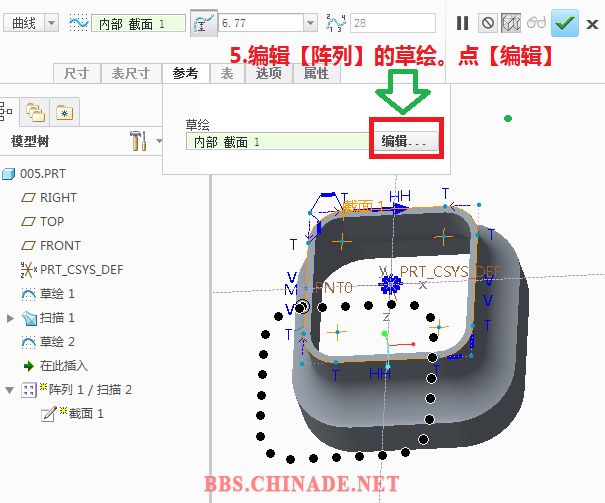This screenshot has width=605, height=503.
Task: Click the PNT0 datum point label
Action: pyautogui.click(x=334, y=288)
